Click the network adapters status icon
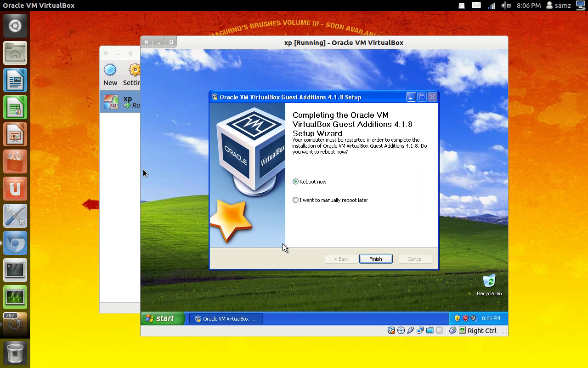 point(420,330)
